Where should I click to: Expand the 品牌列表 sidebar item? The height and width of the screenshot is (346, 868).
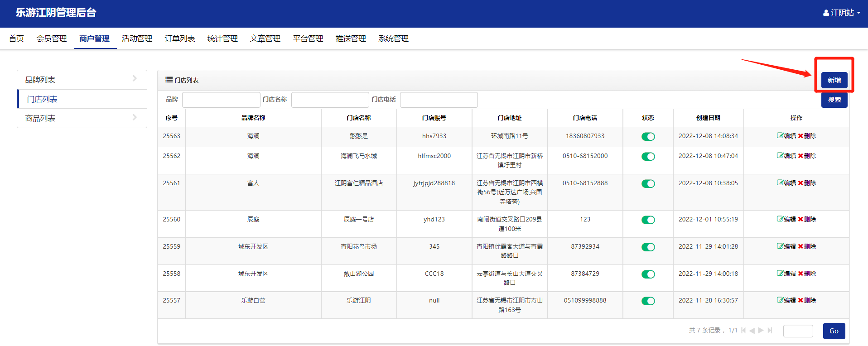pos(82,80)
